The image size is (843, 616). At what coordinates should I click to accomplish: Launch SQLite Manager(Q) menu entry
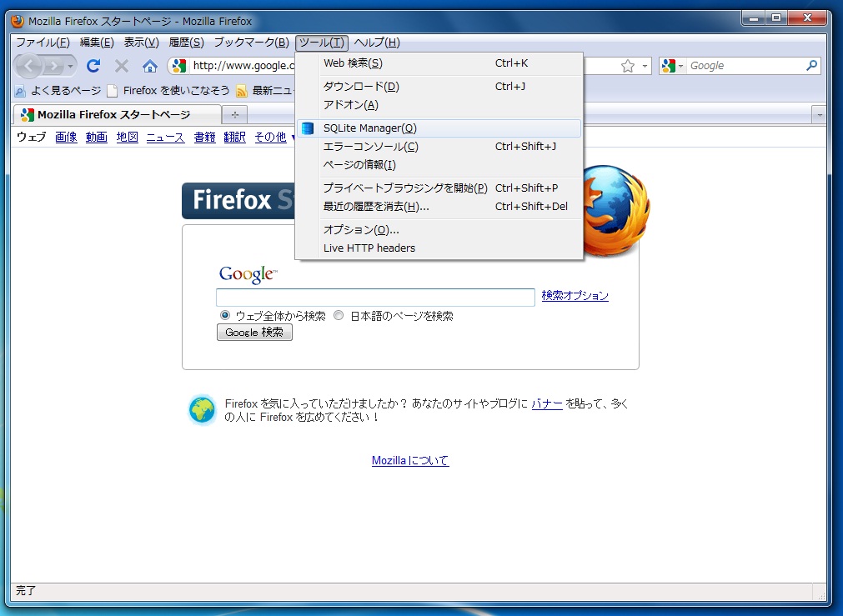439,128
